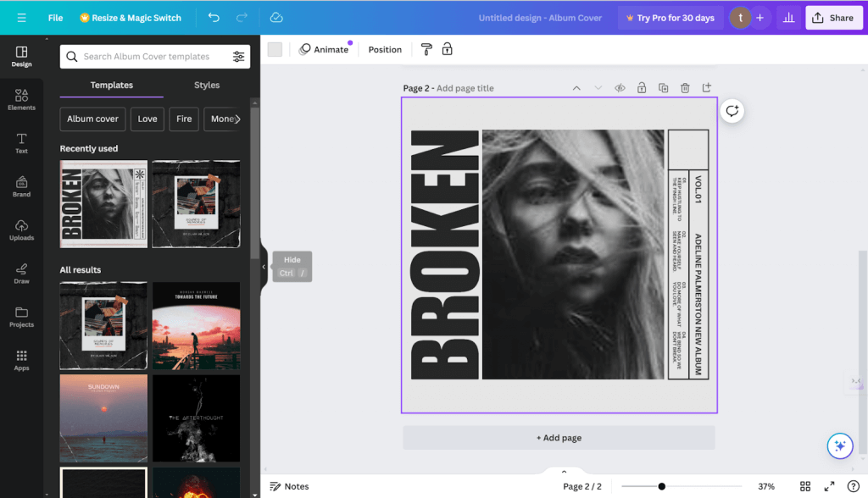Delete page 2 with trash icon
Screen dimensions: 868x498
tap(685, 88)
